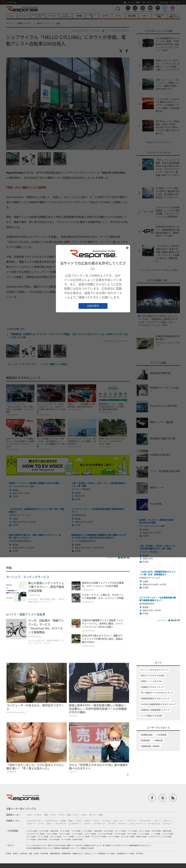Open the カーシェア、マッチングサービス tag
Image resolution: width=186 pixels, height=868 pixels.
coord(22,364)
